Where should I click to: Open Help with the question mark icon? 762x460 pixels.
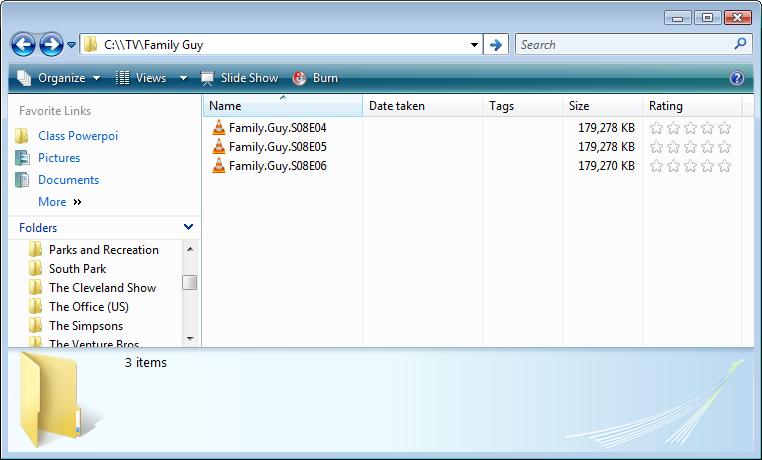(x=737, y=78)
